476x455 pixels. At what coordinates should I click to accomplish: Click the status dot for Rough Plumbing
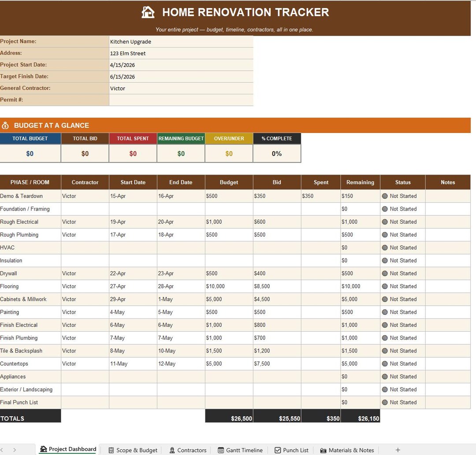tap(385, 235)
